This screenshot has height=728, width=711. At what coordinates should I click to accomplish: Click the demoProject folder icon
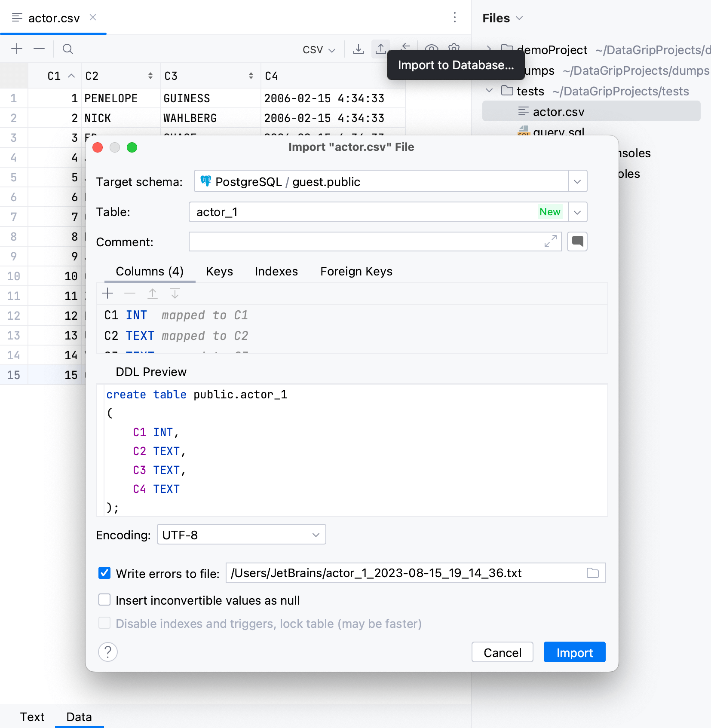click(x=507, y=49)
